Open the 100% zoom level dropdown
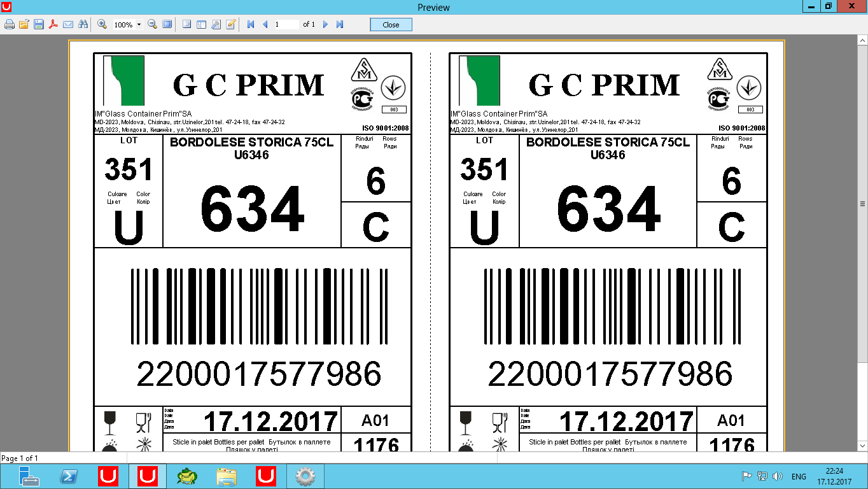The width and height of the screenshot is (868, 489). click(128, 25)
